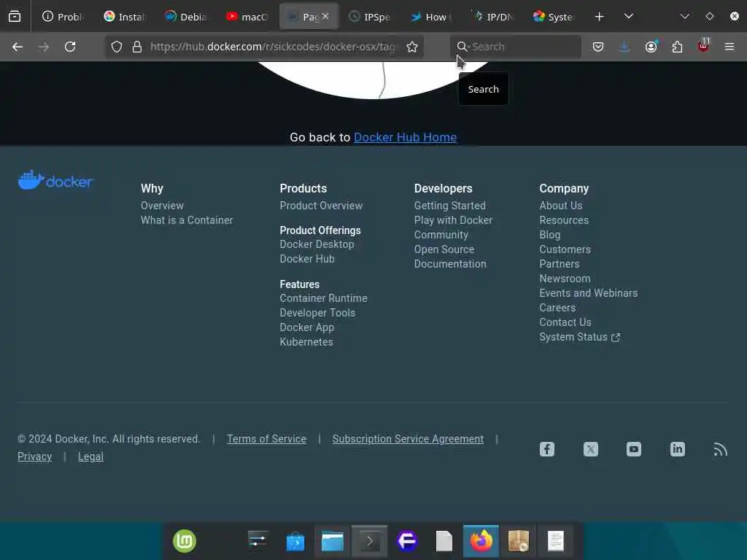Switch to the "IPSpe" tab

click(370, 17)
